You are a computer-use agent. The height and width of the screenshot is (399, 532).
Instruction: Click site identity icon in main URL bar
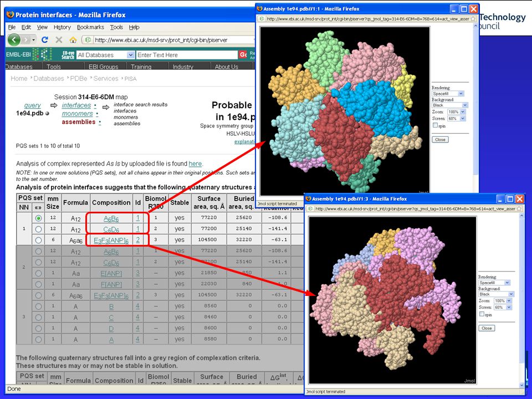point(88,40)
